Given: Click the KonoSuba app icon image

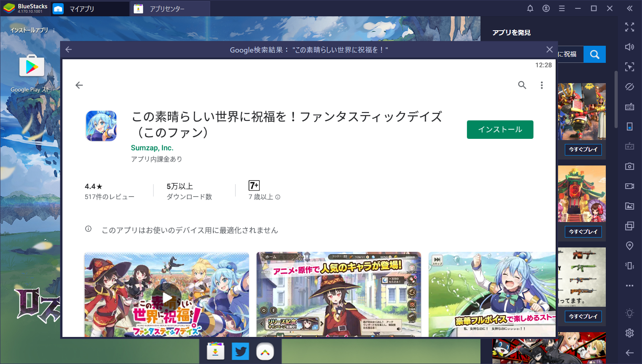Looking at the screenshot, I should 101,126.
